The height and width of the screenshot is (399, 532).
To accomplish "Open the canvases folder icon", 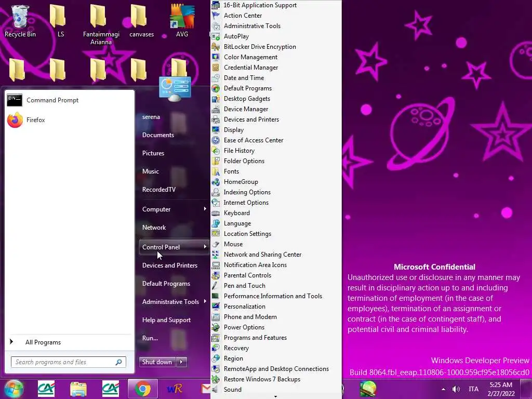I will point(141,20).
